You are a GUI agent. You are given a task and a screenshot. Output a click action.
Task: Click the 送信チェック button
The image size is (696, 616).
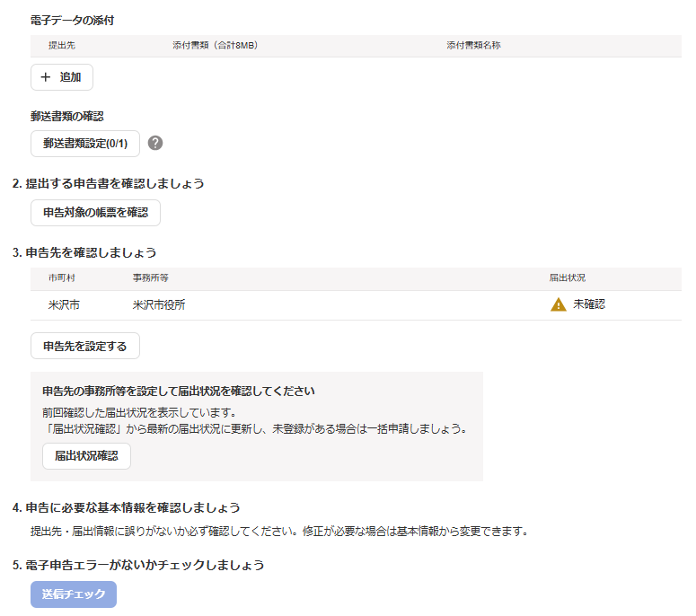click(74, 594)
